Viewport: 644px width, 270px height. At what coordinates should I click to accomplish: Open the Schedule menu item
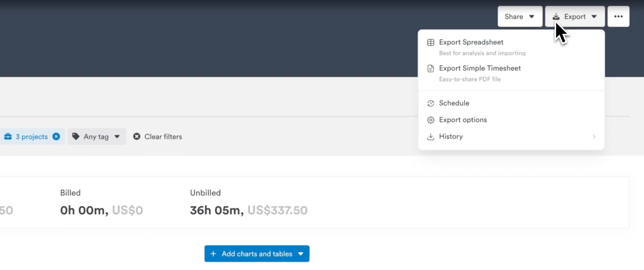pyautogui.click(x=454, y=103)
